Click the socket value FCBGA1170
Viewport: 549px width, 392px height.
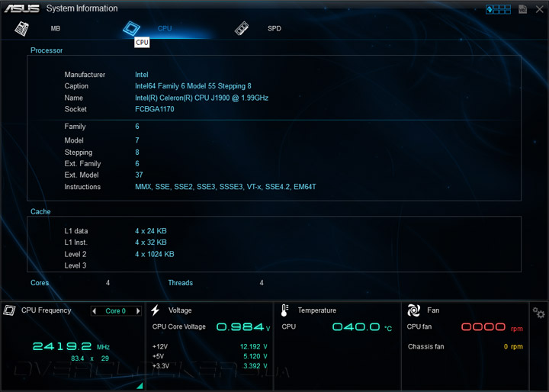(154, 109)
